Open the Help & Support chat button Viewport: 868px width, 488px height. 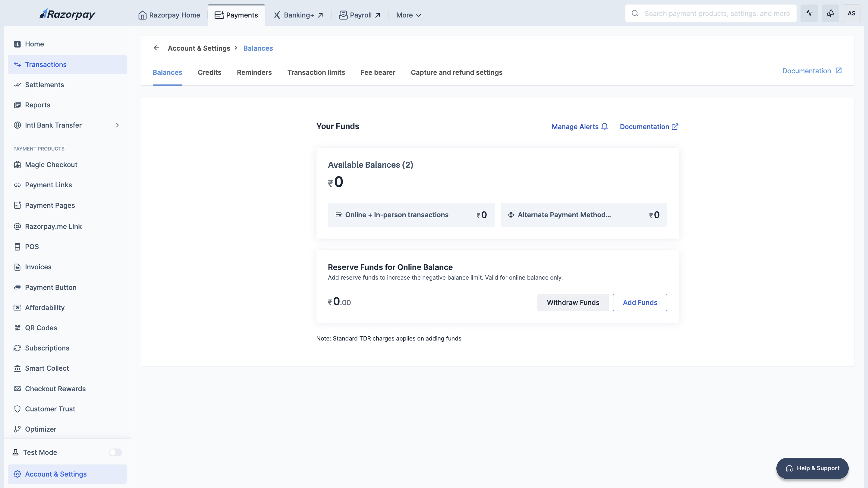(x=813, y=468)
